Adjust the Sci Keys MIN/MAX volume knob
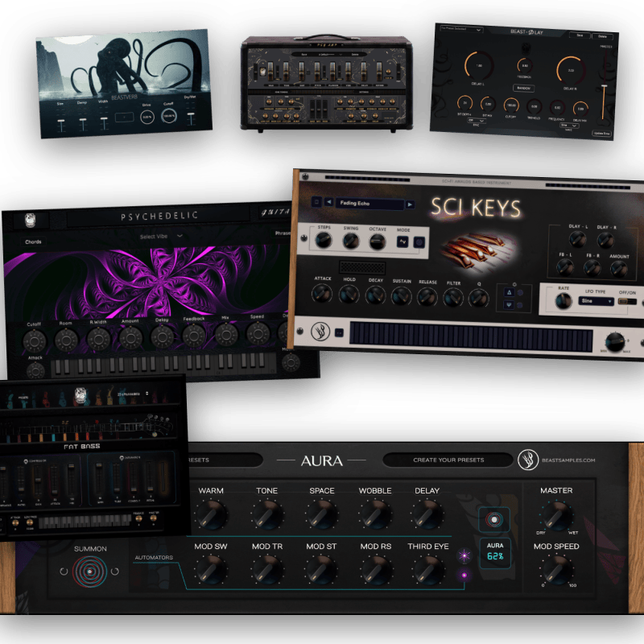 click(615, 341)
